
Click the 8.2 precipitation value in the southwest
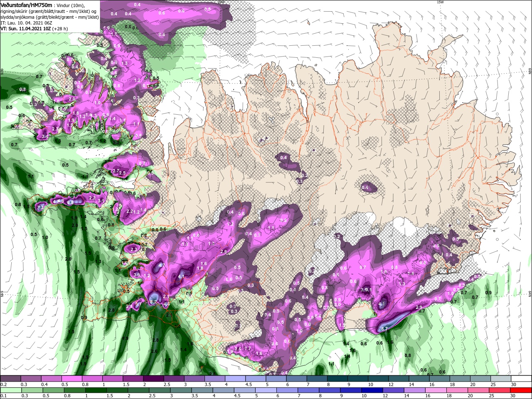pyautogui.click(x=153, y=302)
